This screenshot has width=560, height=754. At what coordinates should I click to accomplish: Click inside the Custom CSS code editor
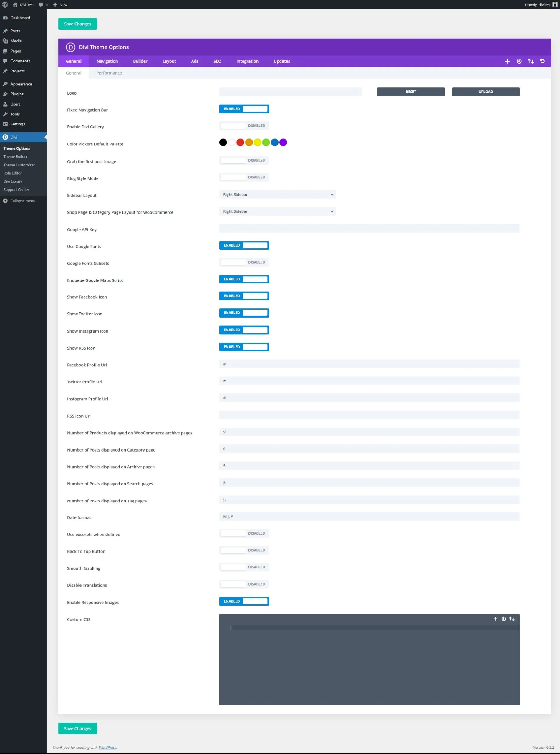(370, 664)
